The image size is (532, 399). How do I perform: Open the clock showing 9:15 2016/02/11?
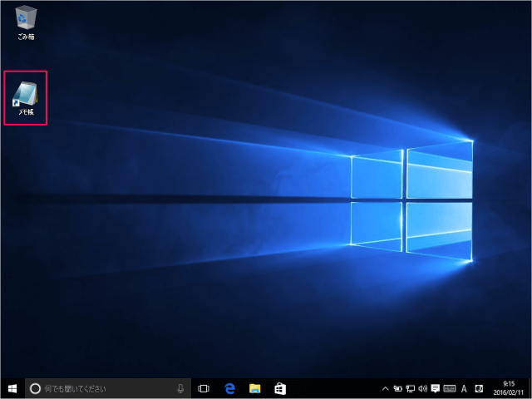pos(509,389)
